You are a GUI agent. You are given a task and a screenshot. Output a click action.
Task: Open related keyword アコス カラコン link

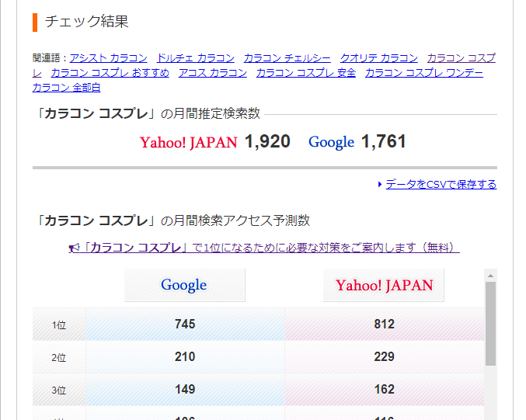coord(213,73)
